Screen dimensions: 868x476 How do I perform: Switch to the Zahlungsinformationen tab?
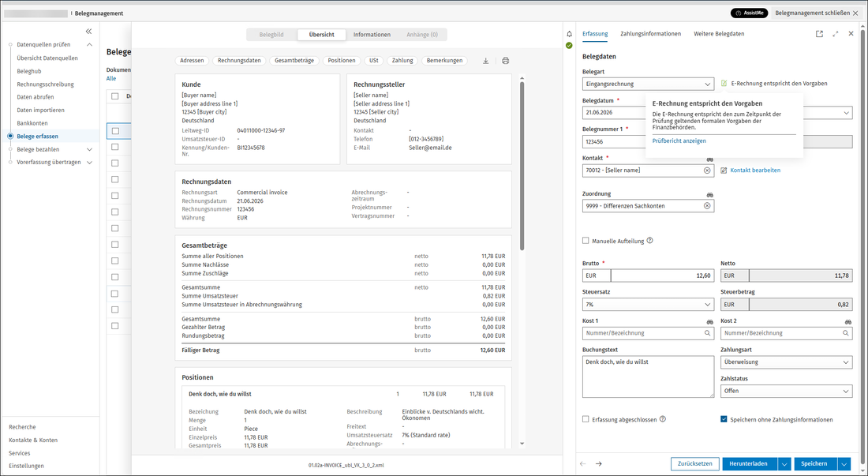click(650, 34)
